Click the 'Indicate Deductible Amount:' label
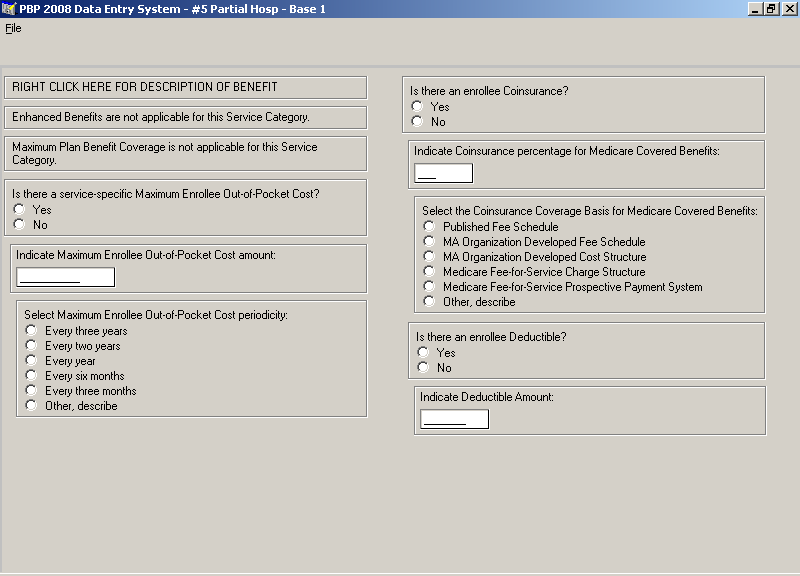 [487, 397]
